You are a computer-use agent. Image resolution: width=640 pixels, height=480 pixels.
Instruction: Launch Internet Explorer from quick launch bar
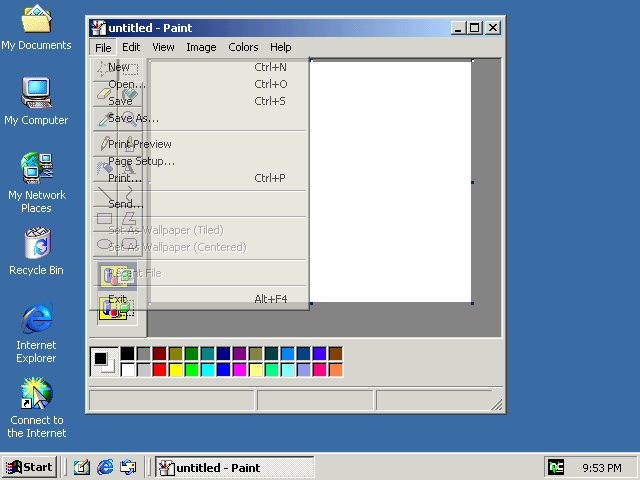click(105, 467)
